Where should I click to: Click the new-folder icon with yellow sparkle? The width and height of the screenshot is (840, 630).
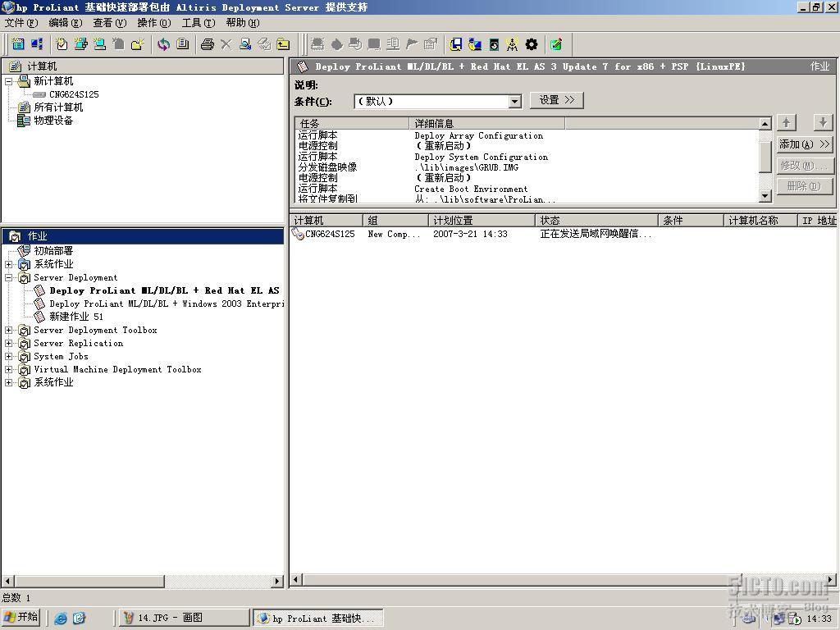[138, 44]
